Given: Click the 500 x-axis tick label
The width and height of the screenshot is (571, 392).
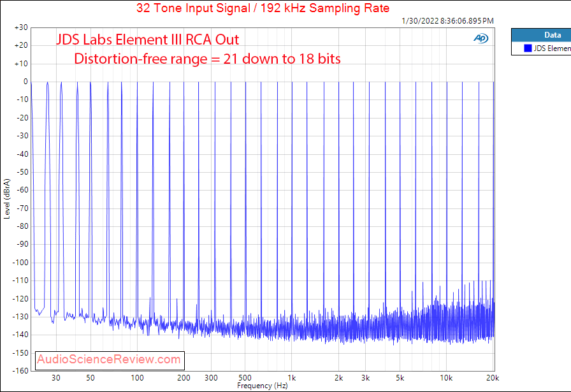Looking at the screenshot, I should click(245, 378).
